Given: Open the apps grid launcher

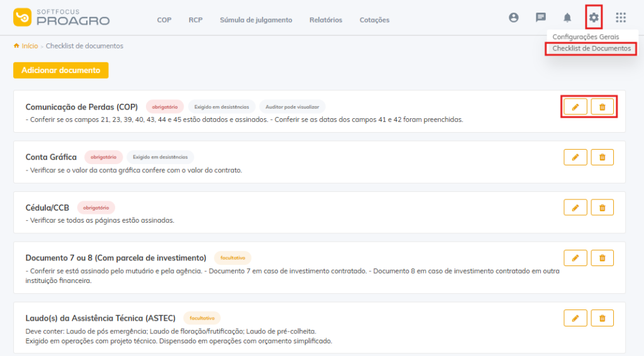Looking at the screenshot, I should pyautogui.click(x=621, y=18).
